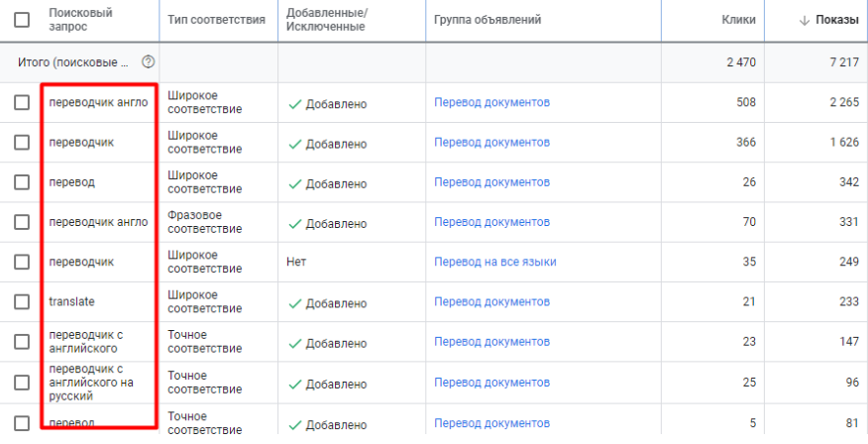Click the Нет status in the Добавленные column
The width and height of the screenshot is (868, 444).
coord(295,263)
